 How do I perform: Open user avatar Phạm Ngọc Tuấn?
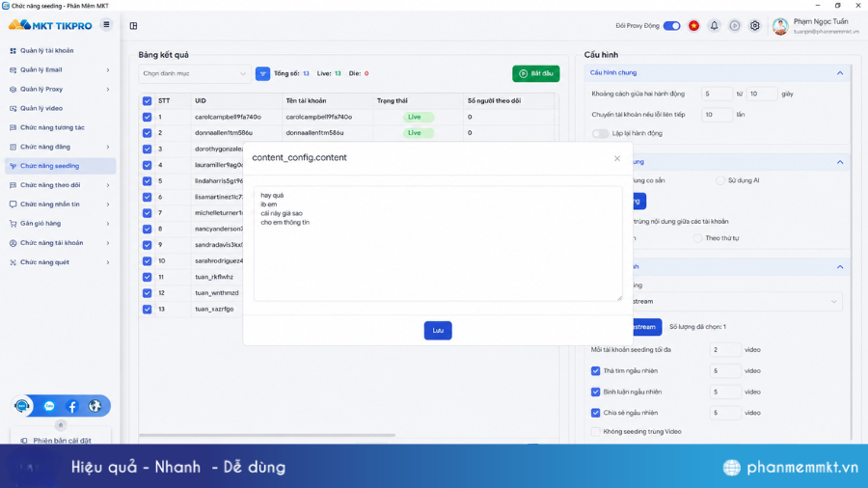point(780,26)
